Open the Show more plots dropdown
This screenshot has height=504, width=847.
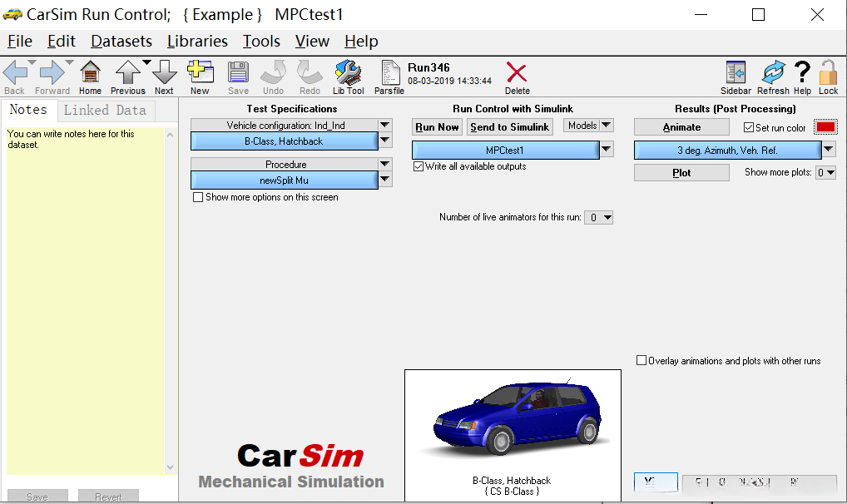[x=825, y=173]
